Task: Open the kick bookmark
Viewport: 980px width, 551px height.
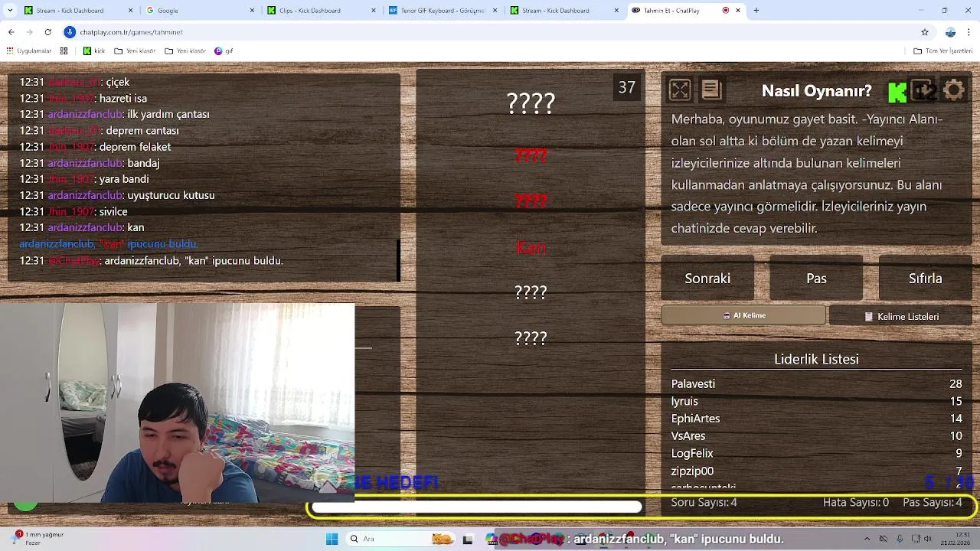Action: pyautogui.click(x=93, y=51)
